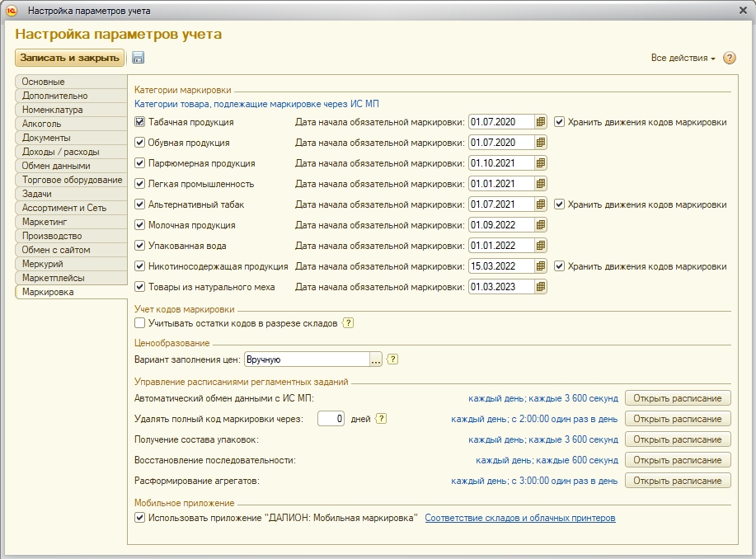Image resolution: width=756 pixels, height=559 pixels.
Task: Toggle Хранить движения кодов for Никотиносодержащая продукция
Action: click(559, 266)
